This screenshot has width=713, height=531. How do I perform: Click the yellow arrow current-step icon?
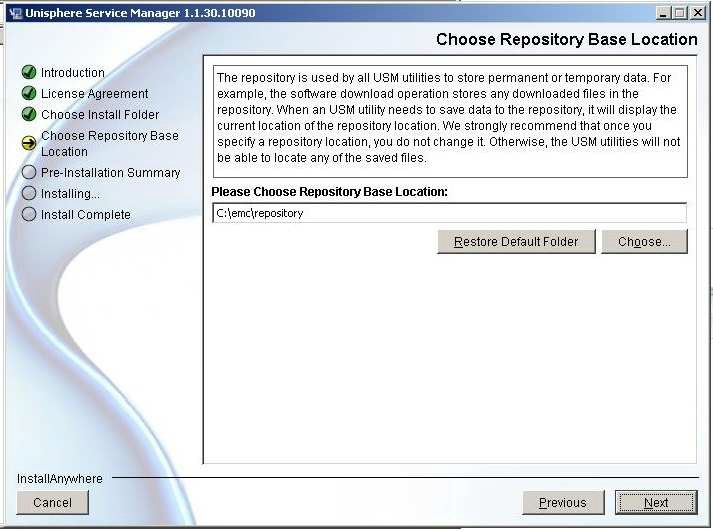(x=29, y=143)
